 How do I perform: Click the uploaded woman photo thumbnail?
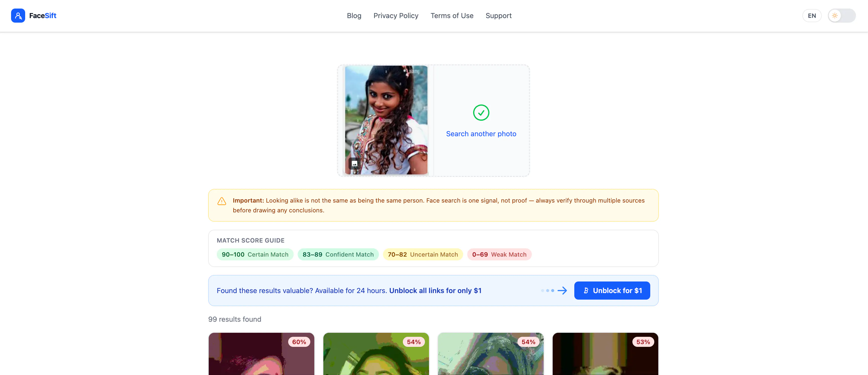point(386,120)
